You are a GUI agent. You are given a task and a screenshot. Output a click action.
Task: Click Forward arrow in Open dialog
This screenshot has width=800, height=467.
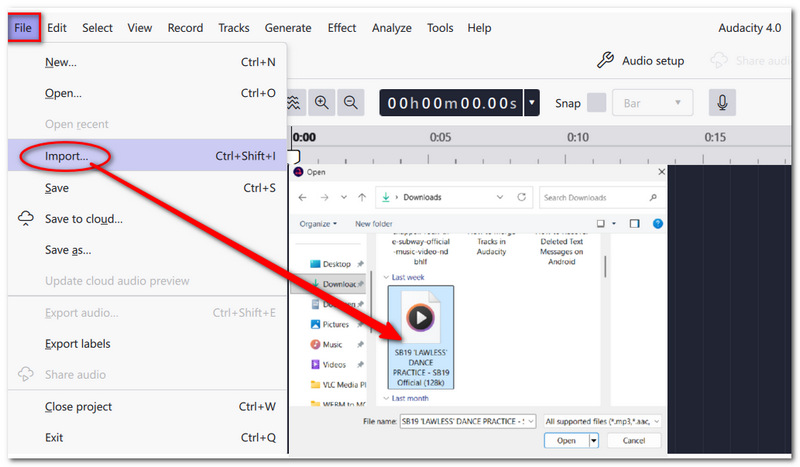(x=324, y=198)
